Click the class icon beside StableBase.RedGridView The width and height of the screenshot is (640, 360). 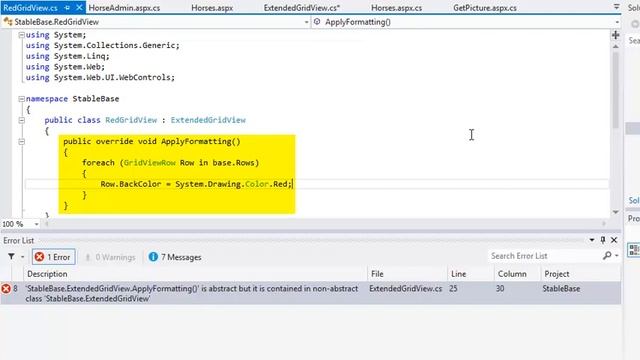[x=8, y=22]
